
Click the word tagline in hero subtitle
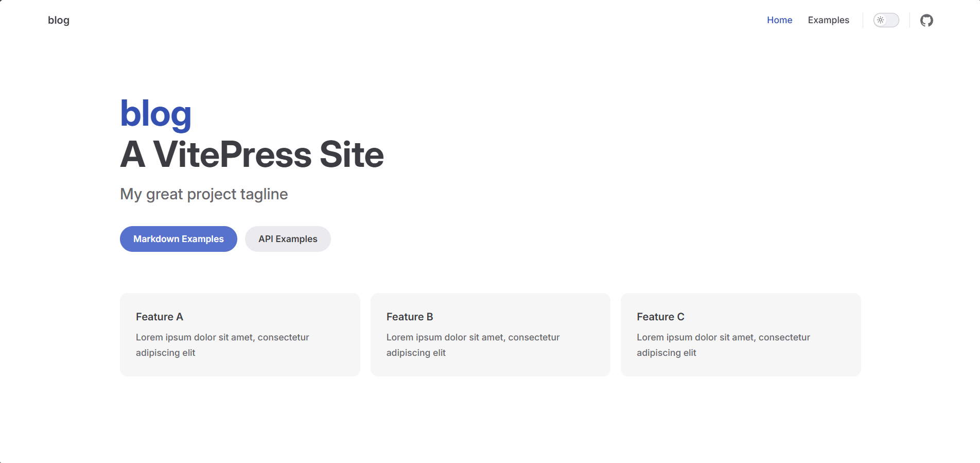pos(264,194)
